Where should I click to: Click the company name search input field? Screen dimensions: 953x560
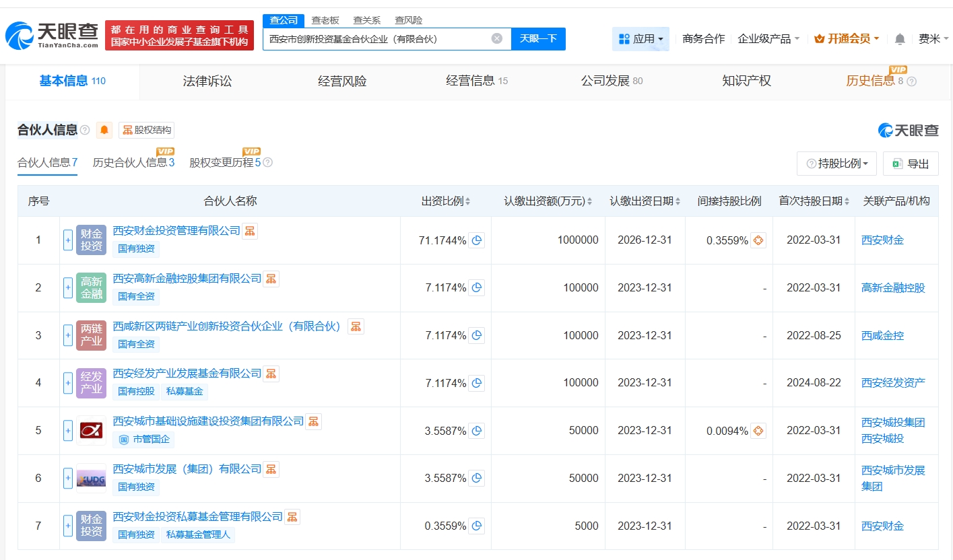[377, 38]
